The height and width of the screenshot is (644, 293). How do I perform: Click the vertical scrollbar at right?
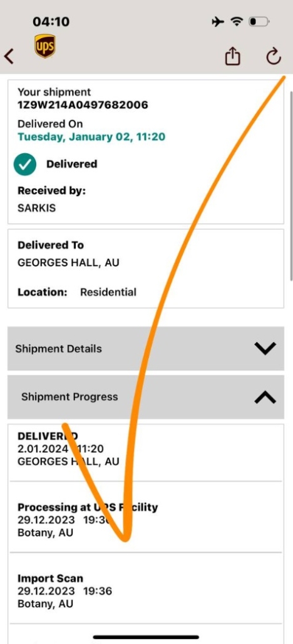(291, 186)
